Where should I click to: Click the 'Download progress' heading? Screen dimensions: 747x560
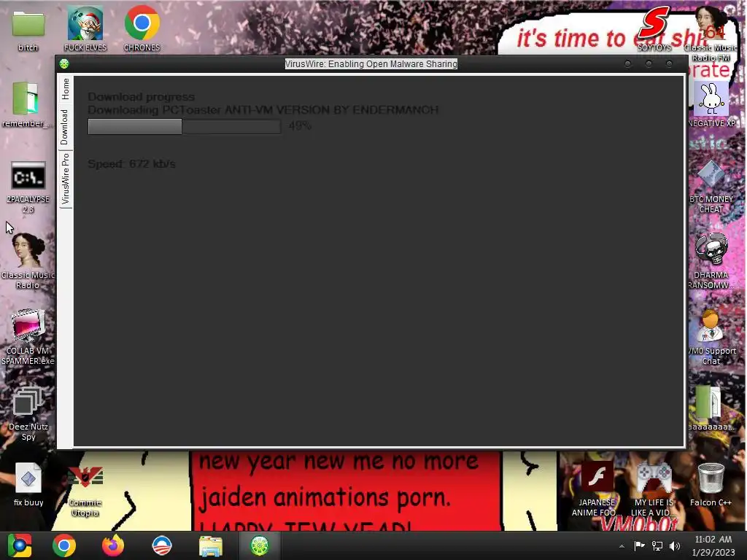tap(141, 97)
